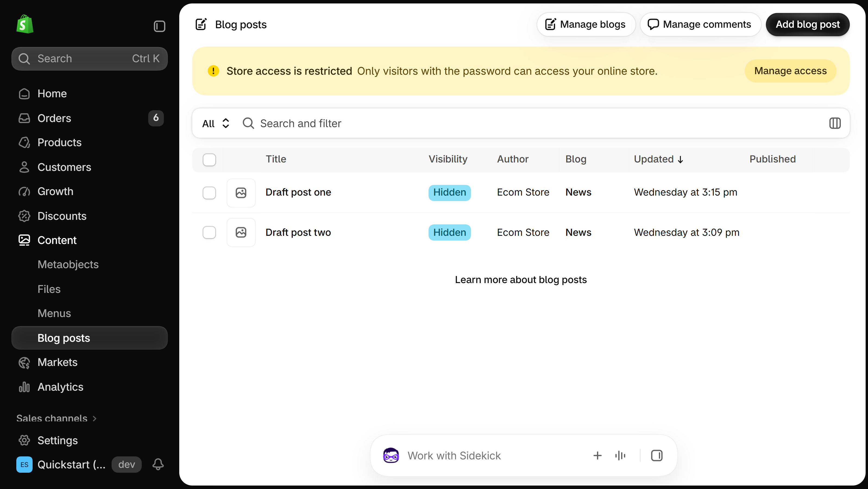Click the Settings gear icon

point(24,440)
